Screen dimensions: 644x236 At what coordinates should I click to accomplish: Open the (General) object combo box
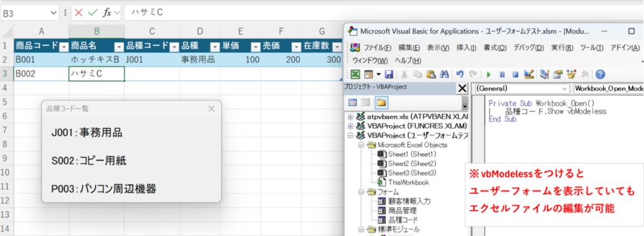(x=523, y=88)
